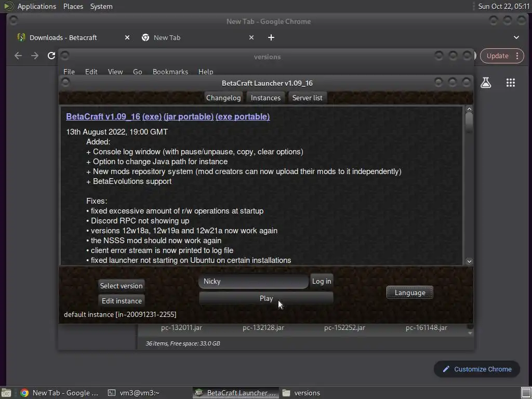The height and width of the screenshot is (399, 532).
Task: Switch to the Changelog tab
Action: 223,98
